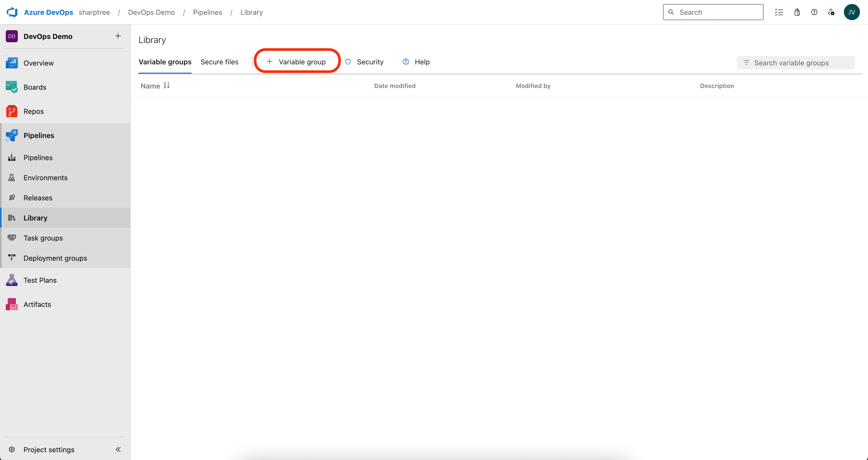Open Boards in the sidebar

pyautogui.click(x=65, y=87)
